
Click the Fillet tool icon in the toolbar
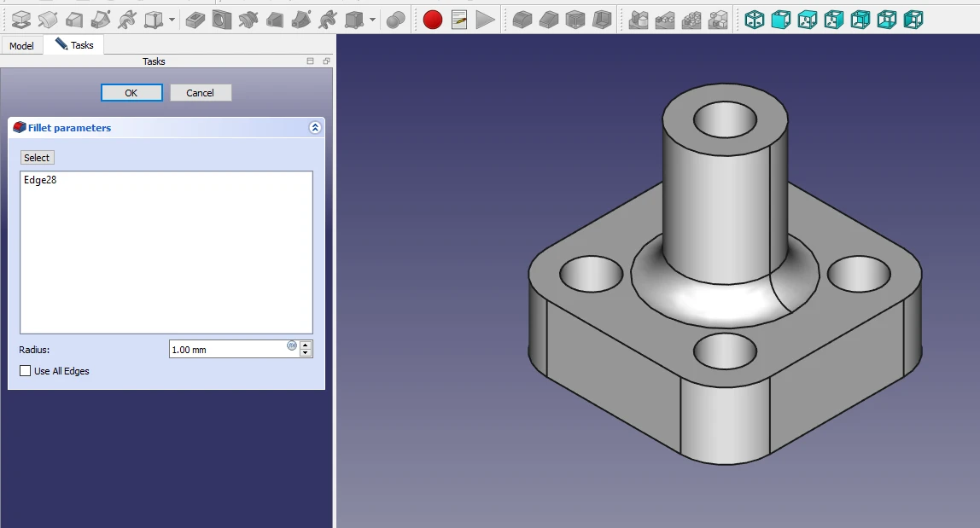522,19
